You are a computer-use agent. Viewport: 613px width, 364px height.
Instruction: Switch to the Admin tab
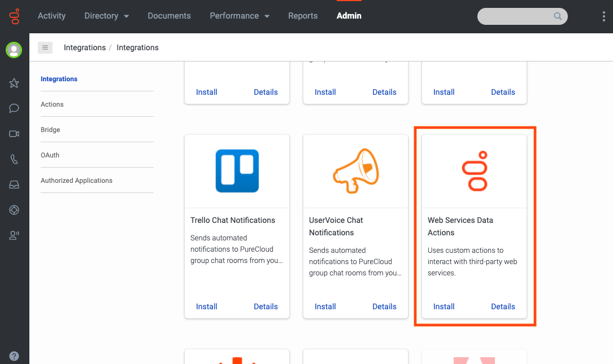tap(349, 16)
